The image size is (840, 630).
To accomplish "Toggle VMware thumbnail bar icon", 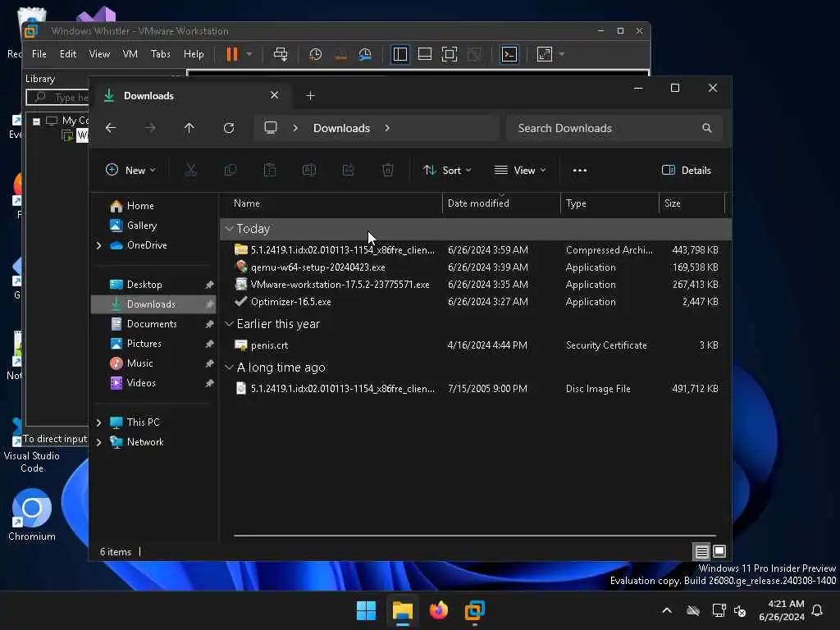I will [x=425, y=54].
